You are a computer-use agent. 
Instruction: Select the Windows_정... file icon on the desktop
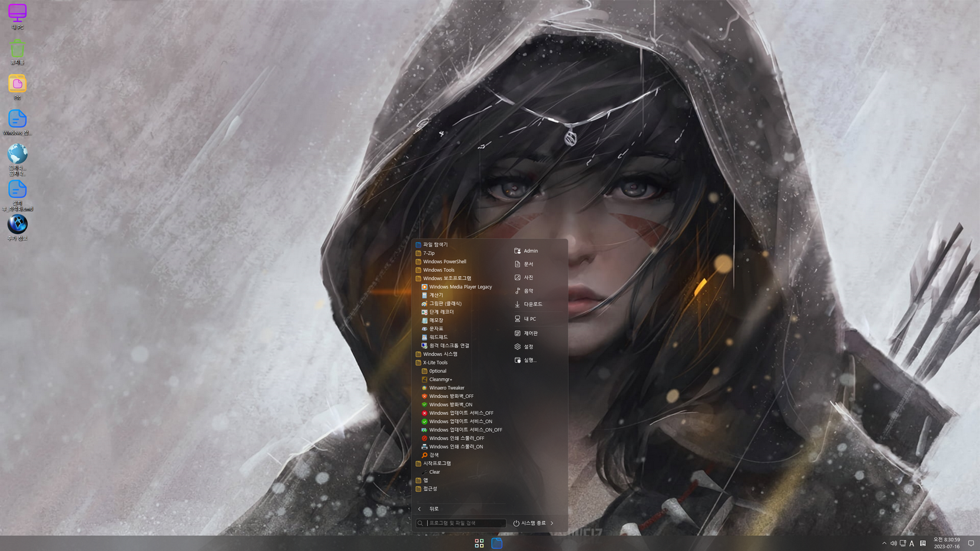pyautogui.click(x=17, y=122)
